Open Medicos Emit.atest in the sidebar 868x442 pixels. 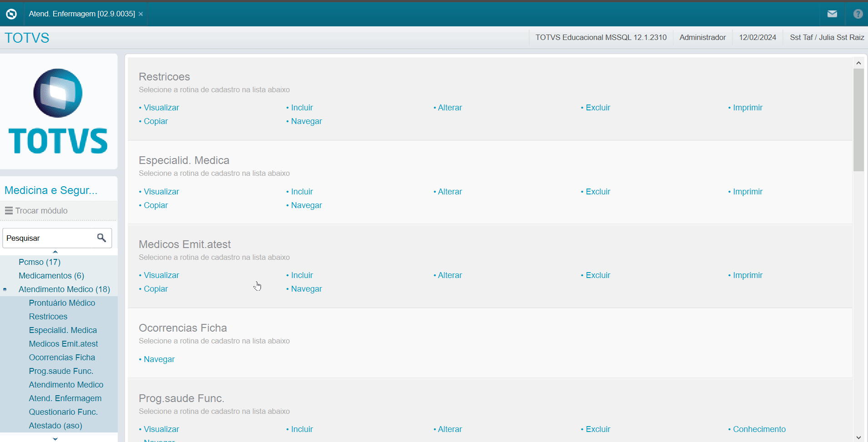click(x=63, y=344)
